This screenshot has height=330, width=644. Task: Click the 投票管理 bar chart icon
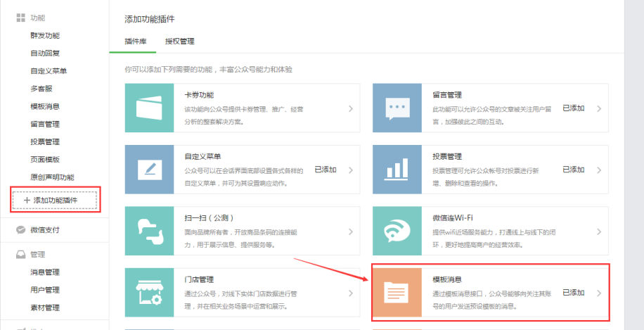point(397,170)
